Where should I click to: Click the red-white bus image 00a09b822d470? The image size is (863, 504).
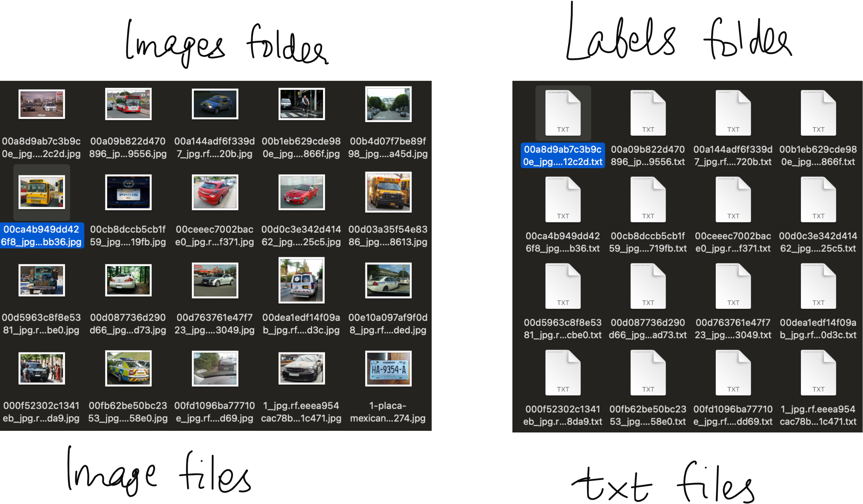pos(128,104)
